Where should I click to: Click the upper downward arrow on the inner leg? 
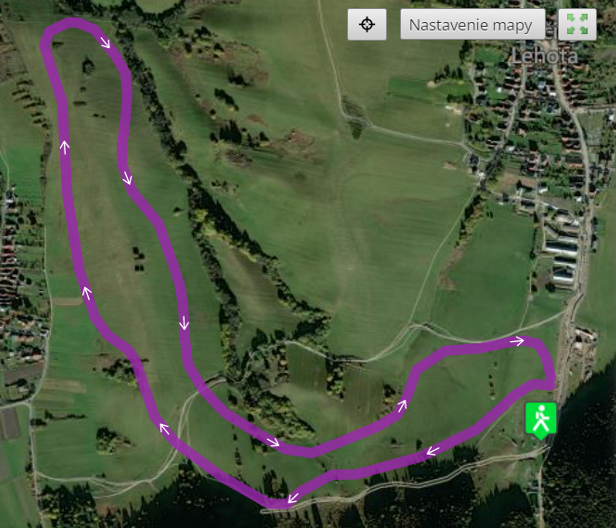(x=127, y=178)
